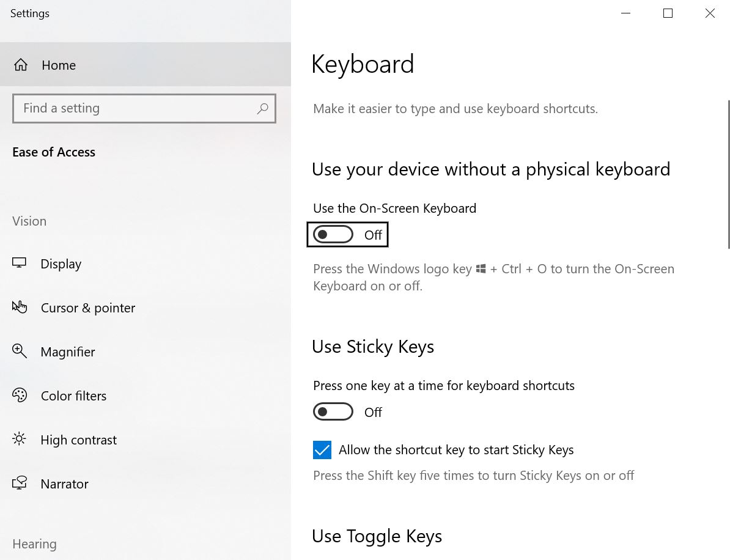Viewport: 730px width, 560px height.
Task: Click the Magnifier icon in sidebar
Action: click(x=20, y=352)
